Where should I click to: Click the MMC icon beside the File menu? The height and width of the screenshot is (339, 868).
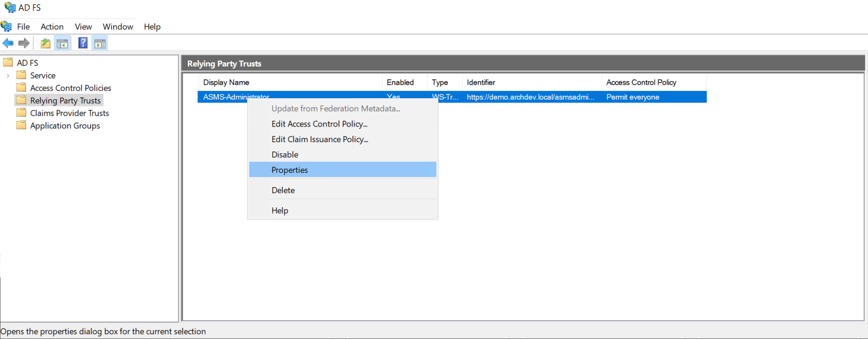pyautogui.click(x=6, y=26)
